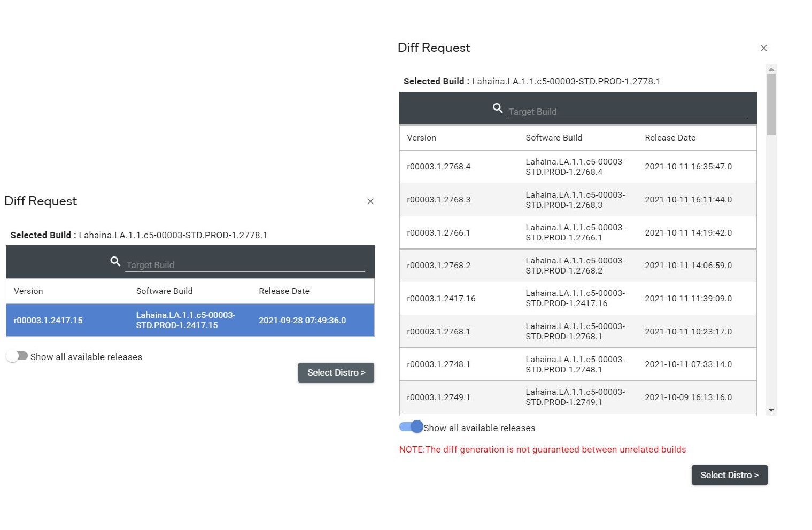Close the left Diff Request dialog
Viewport: 812px width, 530px height.
coord(370,201)
